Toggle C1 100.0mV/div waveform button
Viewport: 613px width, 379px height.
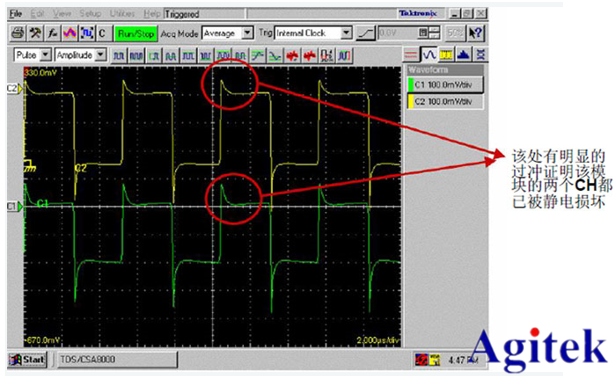[445, 85]
